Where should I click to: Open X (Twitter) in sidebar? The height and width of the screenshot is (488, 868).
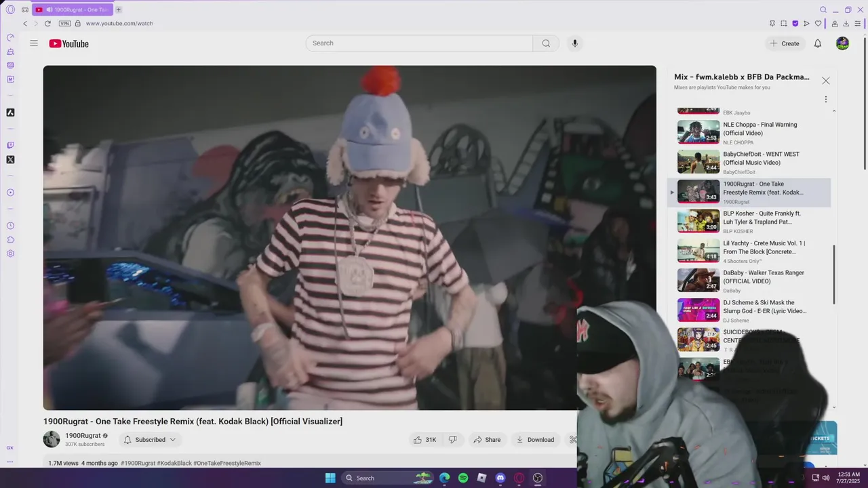10,160
